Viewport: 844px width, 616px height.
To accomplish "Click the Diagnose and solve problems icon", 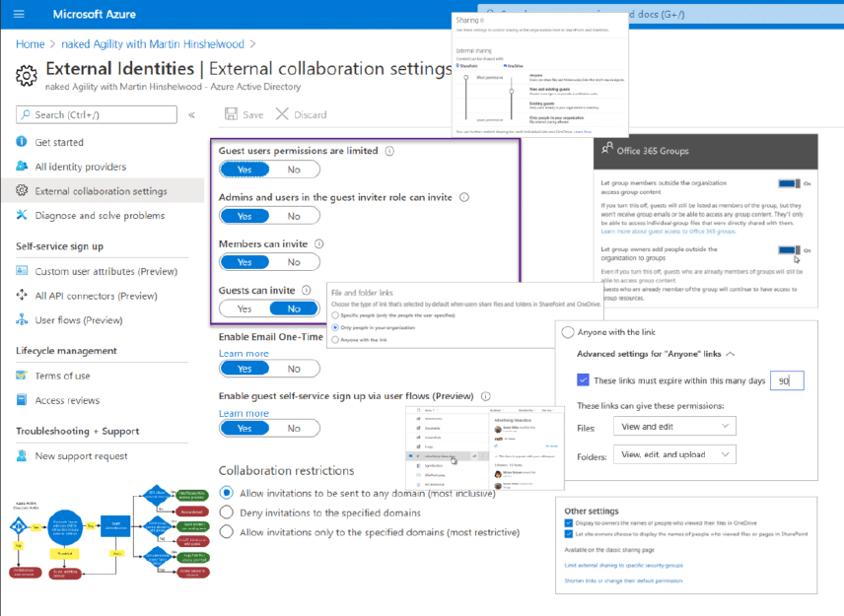I will click(22, 215).
